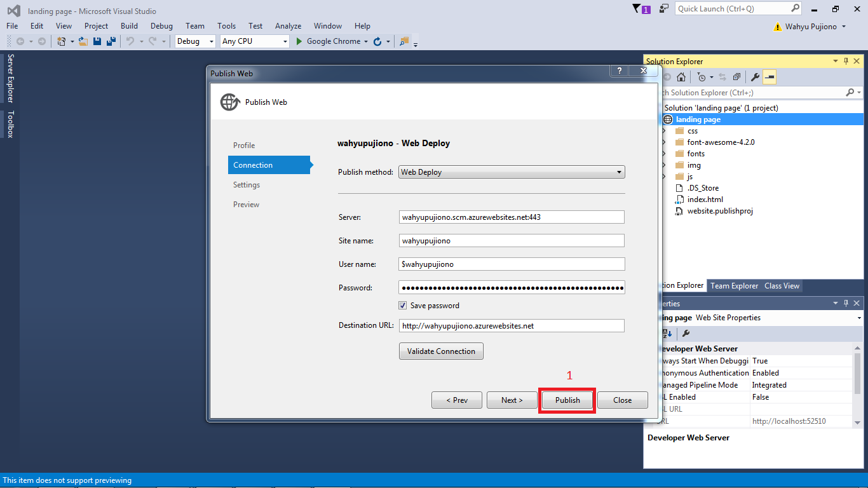The width and height of the screenshot is (868, 488).
Task: Click the New Project toolbar icon
Action: 62,41
